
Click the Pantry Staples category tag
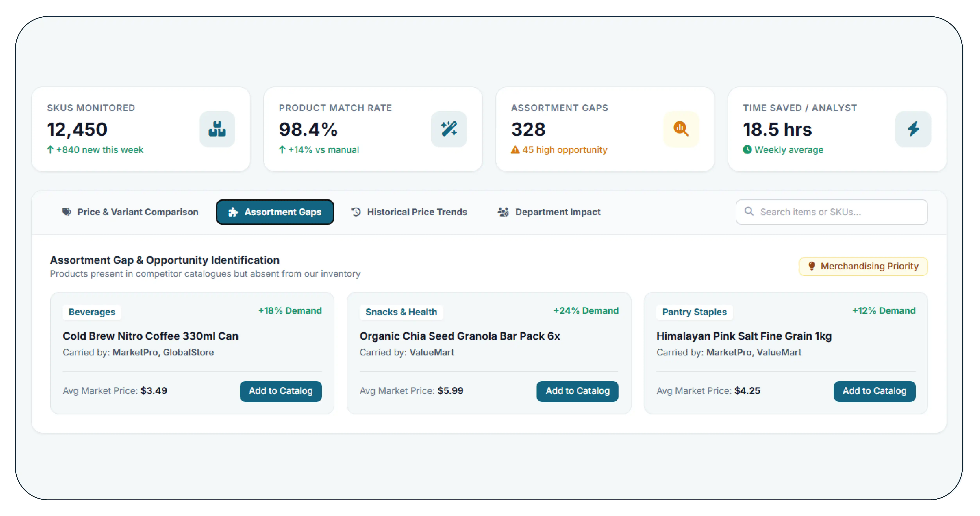(x=694, y=312)
